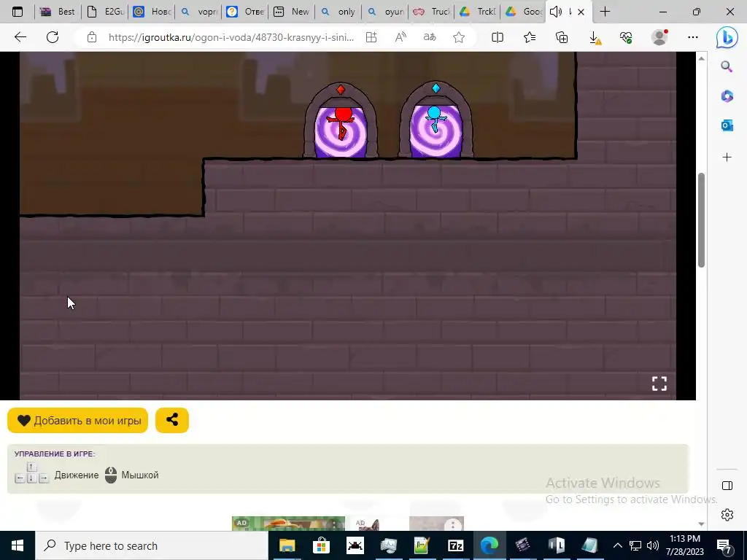This screenshot has width=747, height=560.
Task: Switch to Edge in the taskbar
Action: click(489, 545)
